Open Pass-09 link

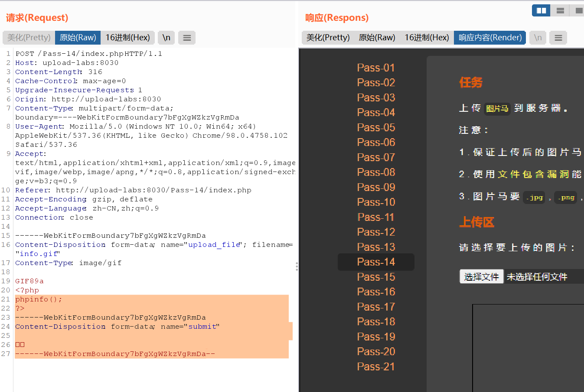pyautogui.click(x=376, y=187)
